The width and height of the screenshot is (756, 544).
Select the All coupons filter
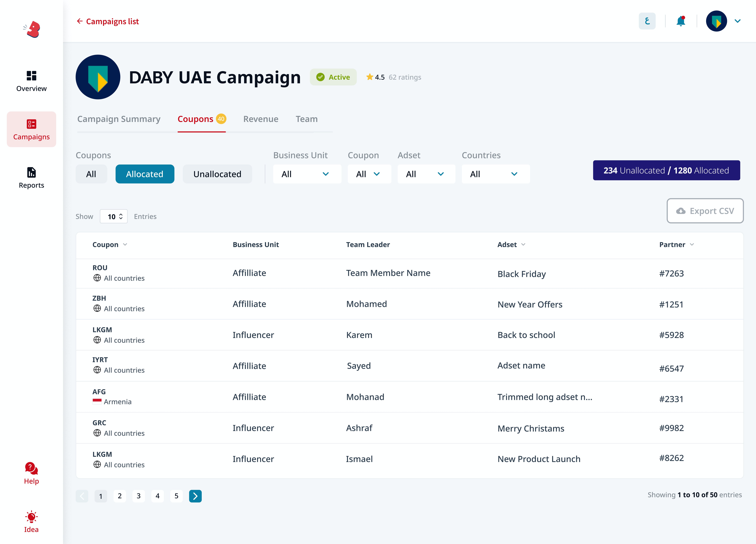point(91,174)
